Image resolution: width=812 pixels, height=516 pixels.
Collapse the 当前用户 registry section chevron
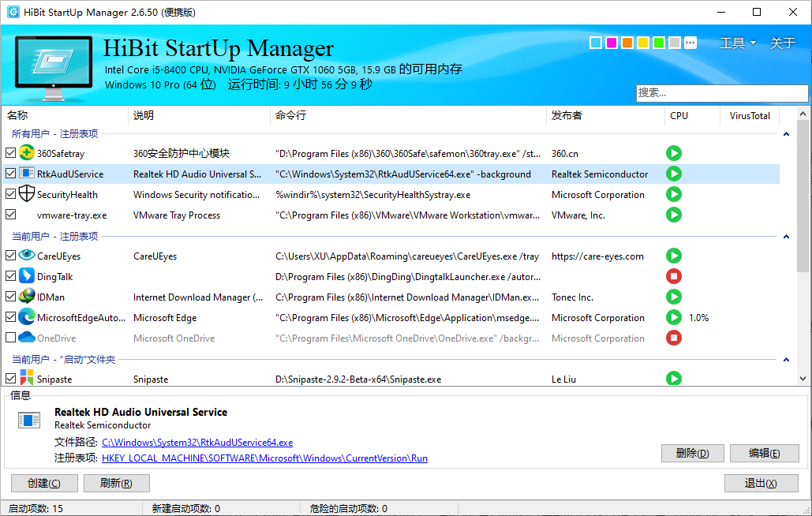[x=786, y=236]
